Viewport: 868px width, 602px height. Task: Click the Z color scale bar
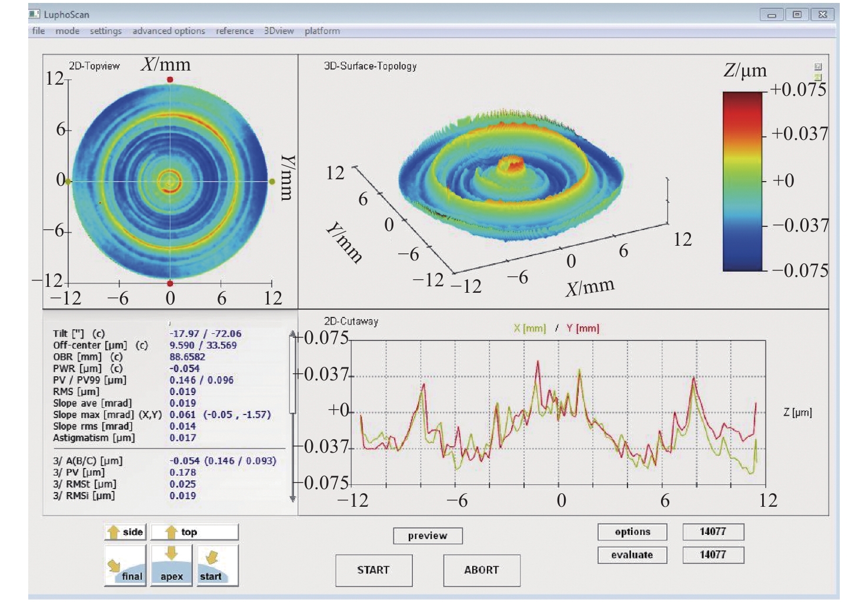[x=742, y=182]
